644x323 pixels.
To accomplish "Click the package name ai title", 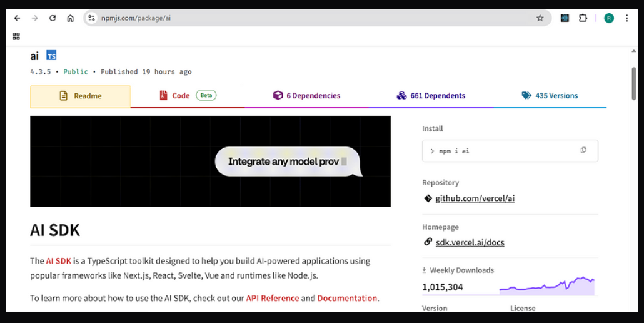I will tap(34, 56).
